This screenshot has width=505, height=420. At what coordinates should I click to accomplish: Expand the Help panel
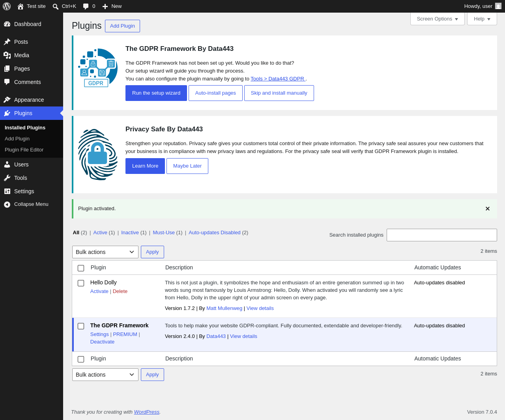click(482, 19)
